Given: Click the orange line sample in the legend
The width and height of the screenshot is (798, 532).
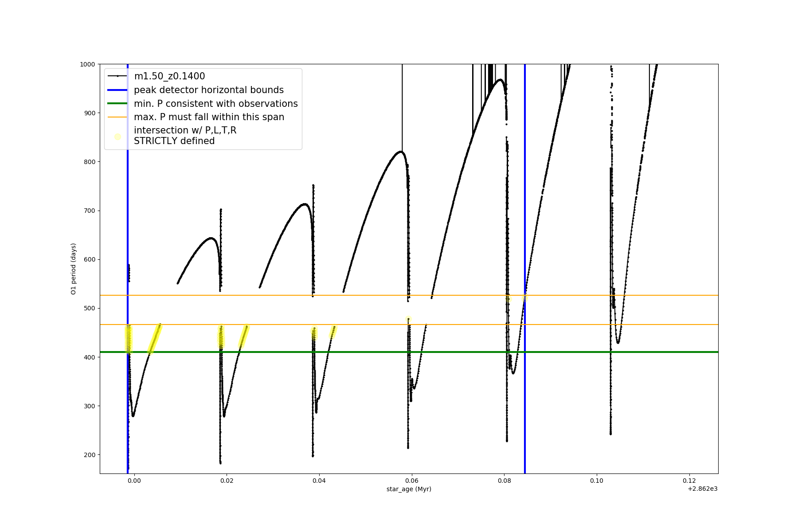Looking at the screenshot, I should click(117, 117).
